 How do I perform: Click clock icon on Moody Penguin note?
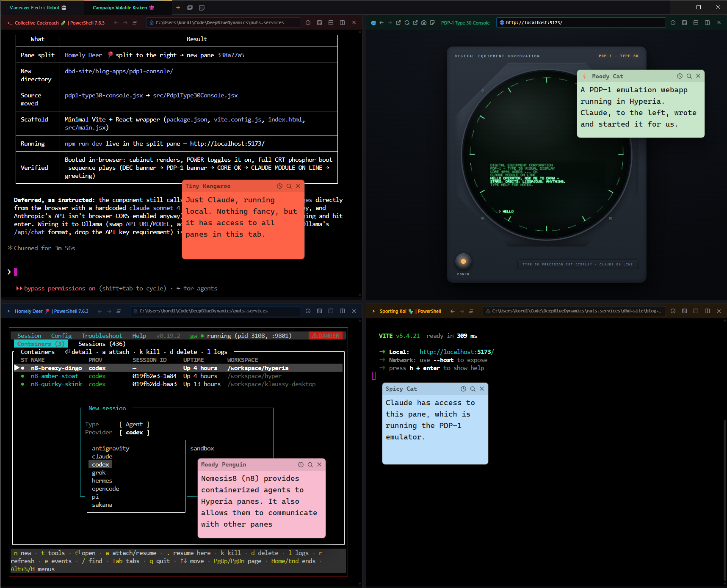click(301, 465)
